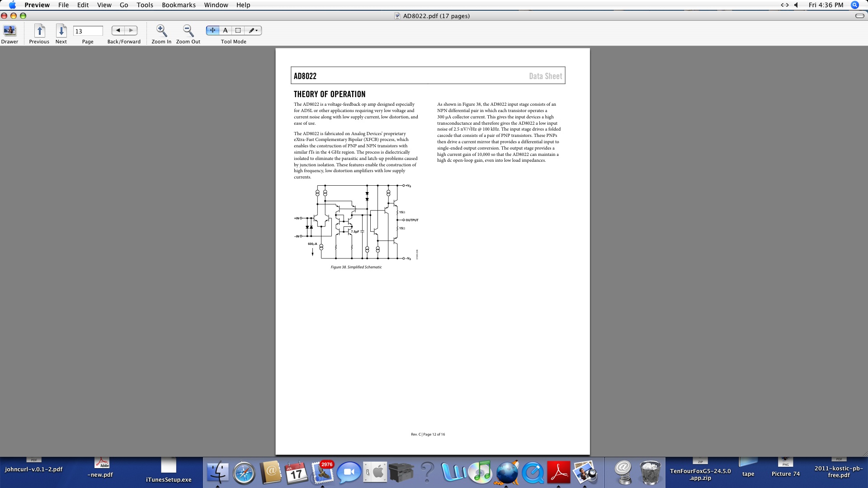
Task: Open Finder from the Dock
Action: 217,472
